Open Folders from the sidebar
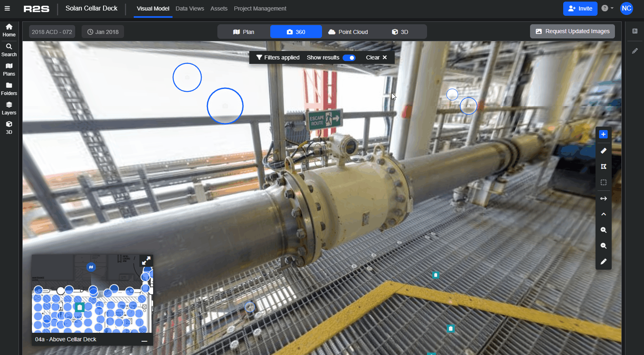The height and width of the screenshot is (355, 644). point(9,89)
